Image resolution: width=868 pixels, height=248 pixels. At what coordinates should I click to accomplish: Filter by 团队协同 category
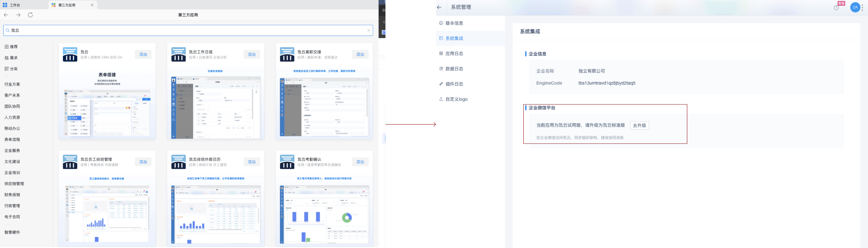coord(12,106)
